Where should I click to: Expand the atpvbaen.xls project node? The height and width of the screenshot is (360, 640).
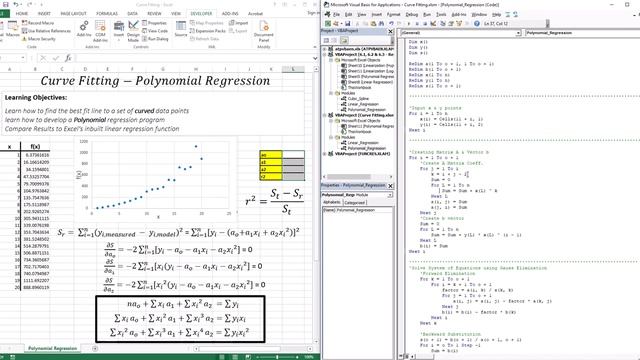pos(325,49)
